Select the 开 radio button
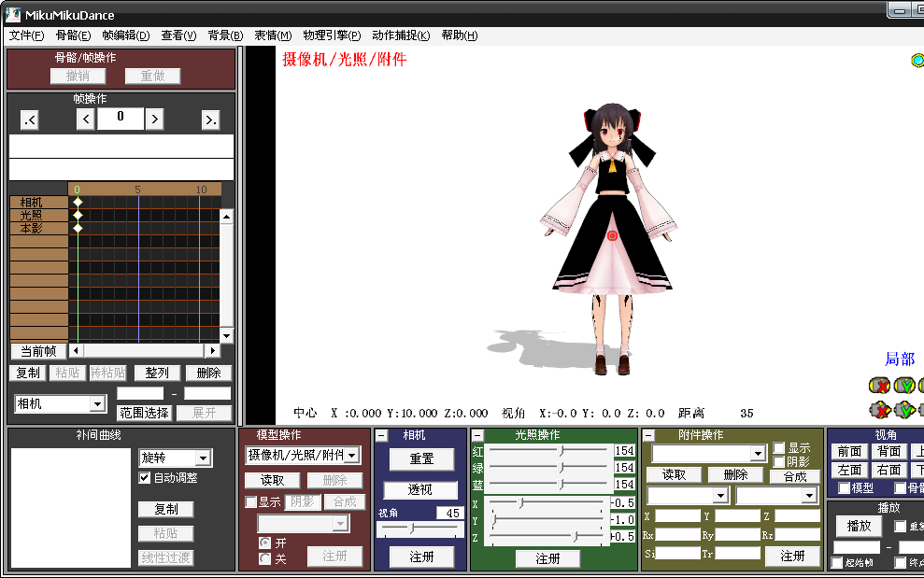The image size is (924, 578). tap(265, 543)
